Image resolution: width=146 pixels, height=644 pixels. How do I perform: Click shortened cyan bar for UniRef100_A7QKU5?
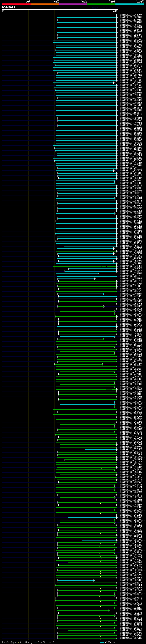pyautogui.click(x=83, y=82)
